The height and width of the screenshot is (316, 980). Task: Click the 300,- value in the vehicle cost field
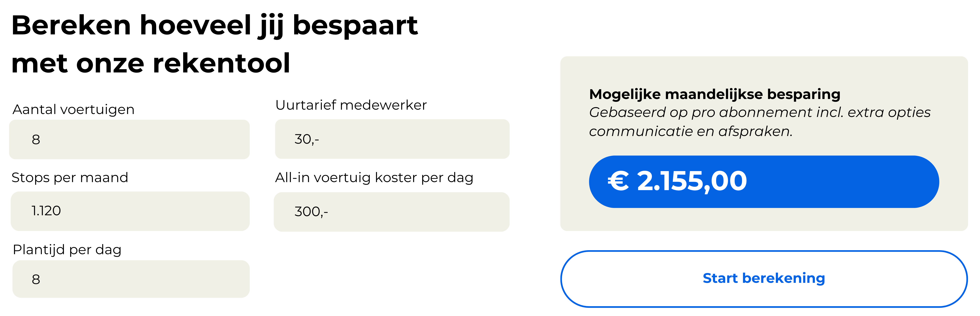point(311,212)
